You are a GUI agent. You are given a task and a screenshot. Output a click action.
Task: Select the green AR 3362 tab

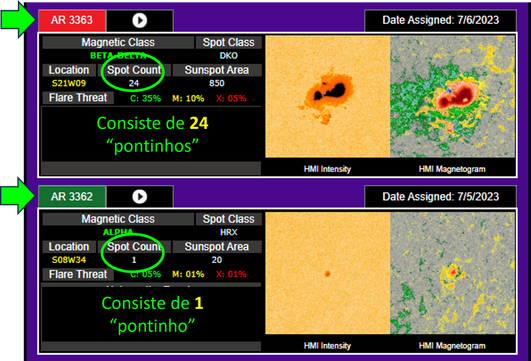[x=72, y=197]
